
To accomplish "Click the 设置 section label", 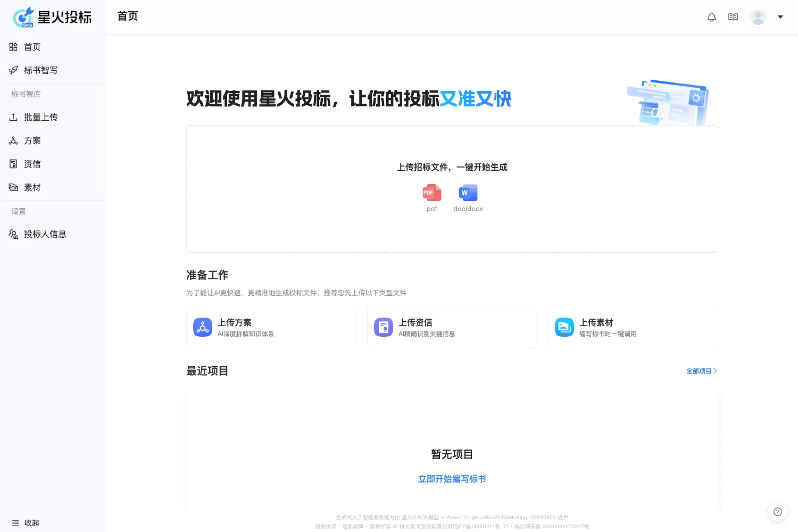I will [x=19, y=211].
